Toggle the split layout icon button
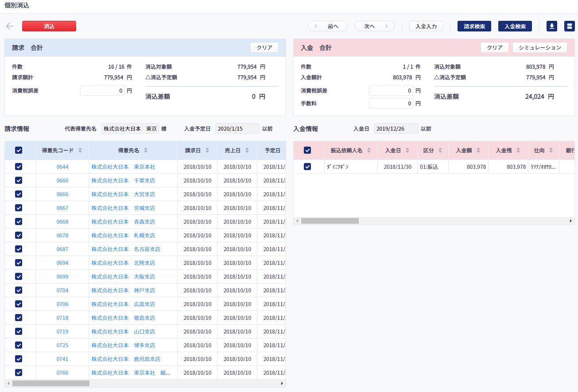Screen dimensions: 578x392 (x=570, y=26)
